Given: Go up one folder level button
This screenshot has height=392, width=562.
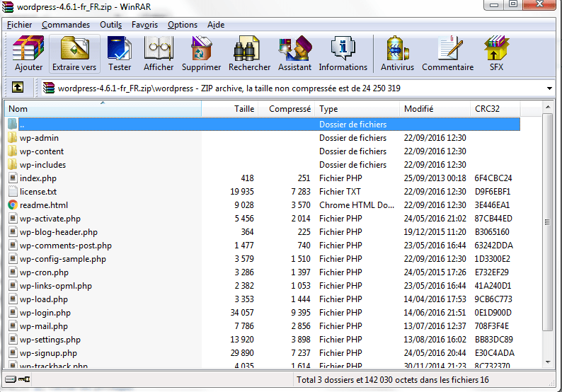Looking at the screenshot, I should click(18, 88).
